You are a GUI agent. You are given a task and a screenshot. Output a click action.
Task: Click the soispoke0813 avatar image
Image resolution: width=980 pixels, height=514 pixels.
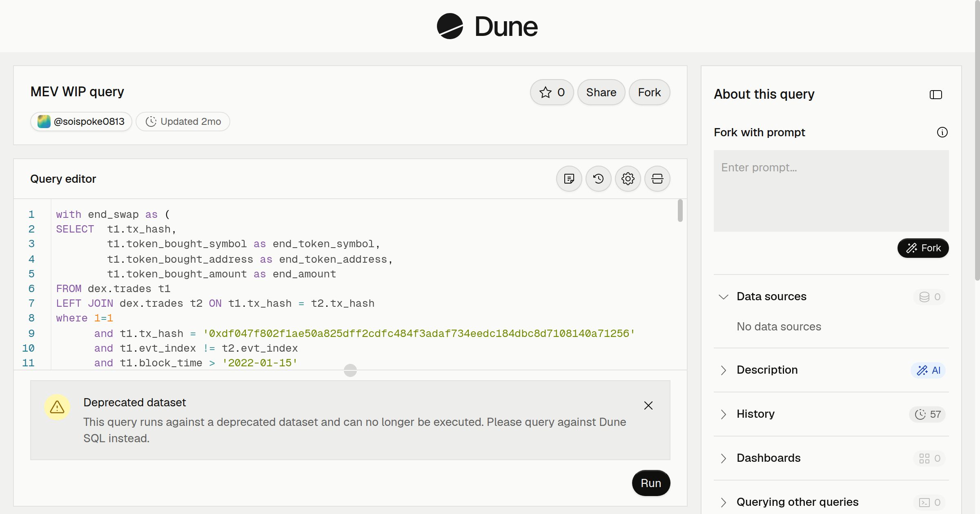tap(44, 122)
